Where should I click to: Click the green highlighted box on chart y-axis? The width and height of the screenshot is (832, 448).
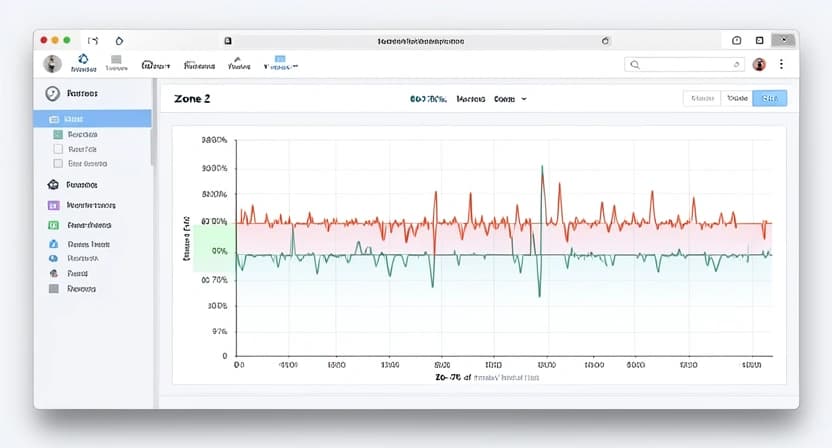click(214, 248)
